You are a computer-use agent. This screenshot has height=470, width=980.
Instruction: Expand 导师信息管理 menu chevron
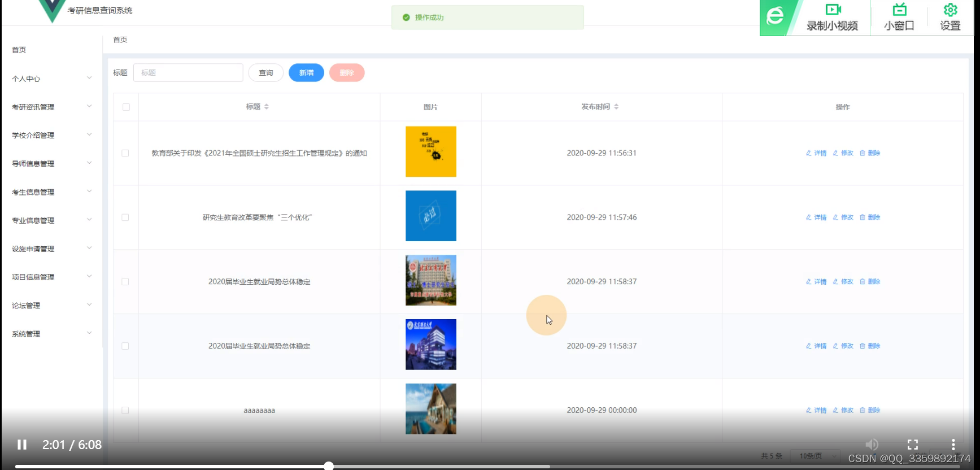pos(89,163)
